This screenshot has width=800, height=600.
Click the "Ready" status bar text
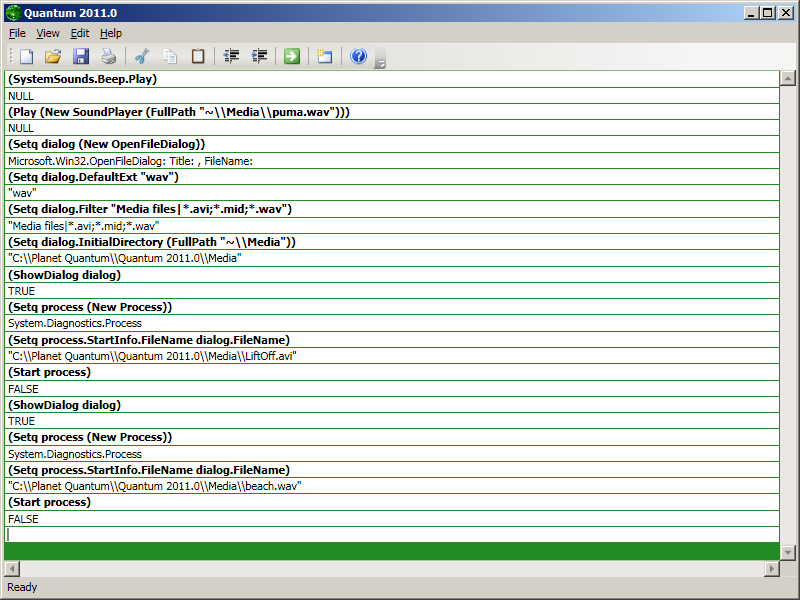click(x=22, y=587)
